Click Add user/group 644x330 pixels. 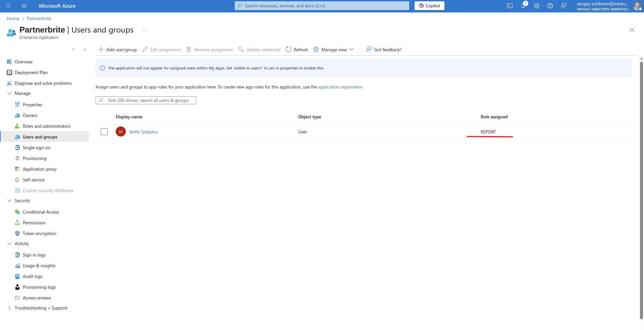pos(117,50)
